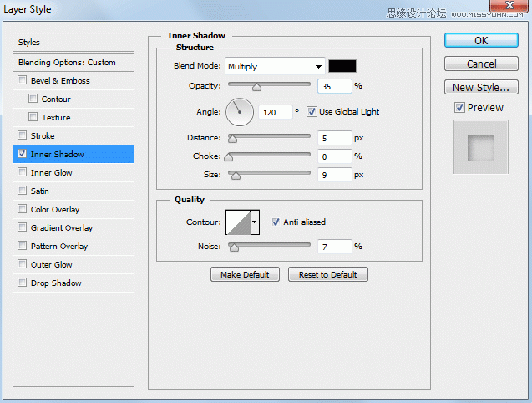Confirm with the OK button
Screen dimensions: 532x403
click(481, 40)
